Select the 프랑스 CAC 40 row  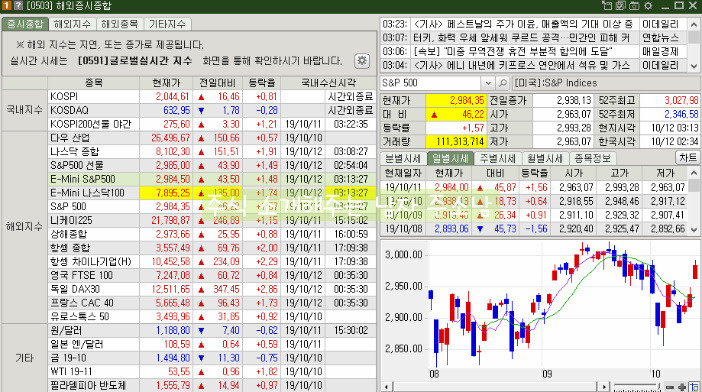(x=212, y=303)
